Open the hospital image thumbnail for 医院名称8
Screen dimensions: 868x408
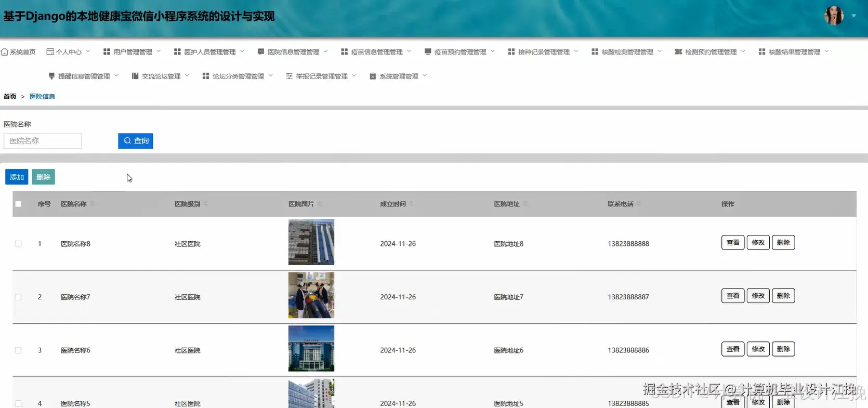311,242
